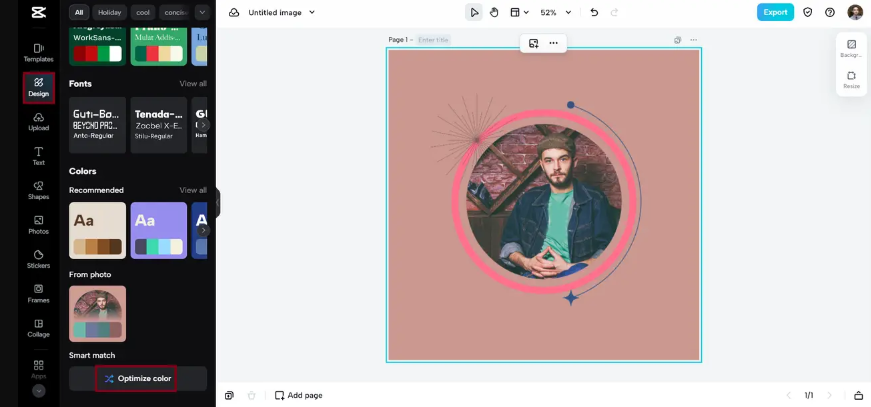Select the man's circular photo on canvas
Viewport: 871px width, 407px height.
point(544,202)
